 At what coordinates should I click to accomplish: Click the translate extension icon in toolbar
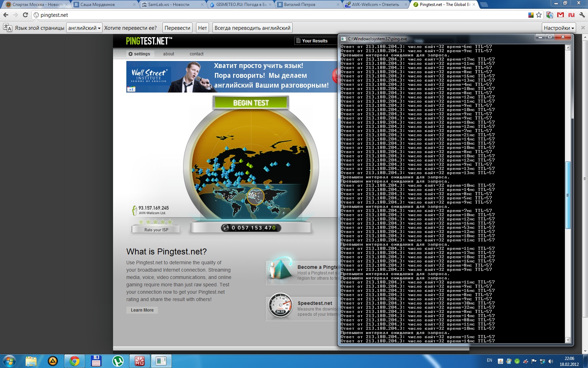pyautogui.click(x=549, y=15)
